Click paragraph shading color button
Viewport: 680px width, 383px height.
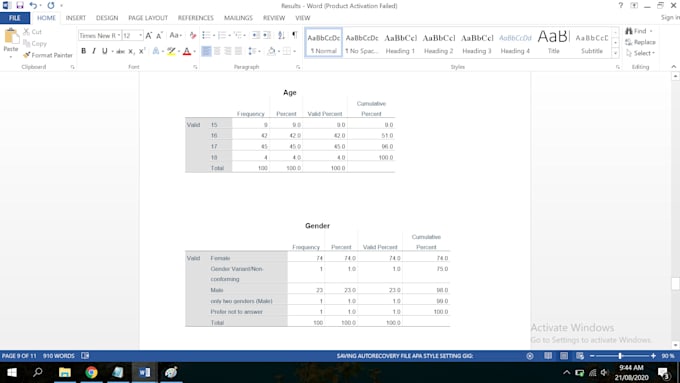tap(271, 51)
